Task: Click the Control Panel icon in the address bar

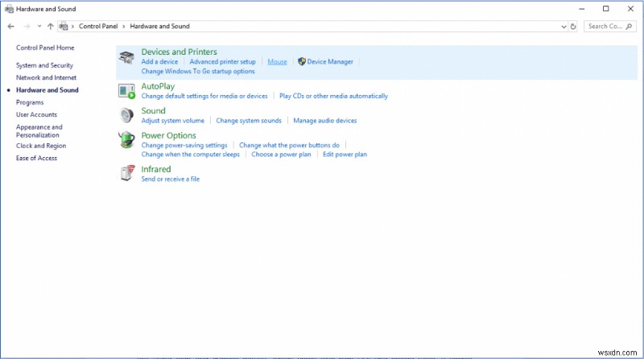Action: tap(64, 27)
